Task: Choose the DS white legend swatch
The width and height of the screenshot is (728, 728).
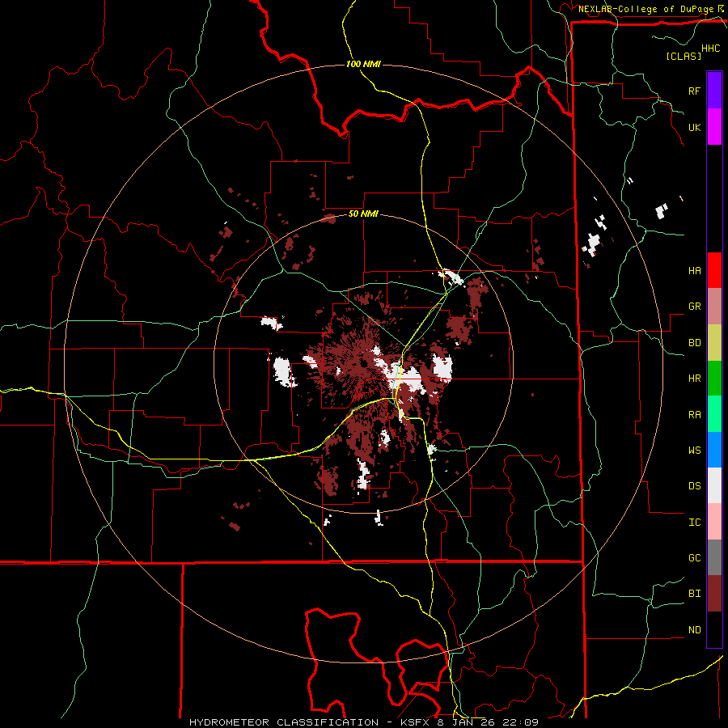Action: [714, 485]
